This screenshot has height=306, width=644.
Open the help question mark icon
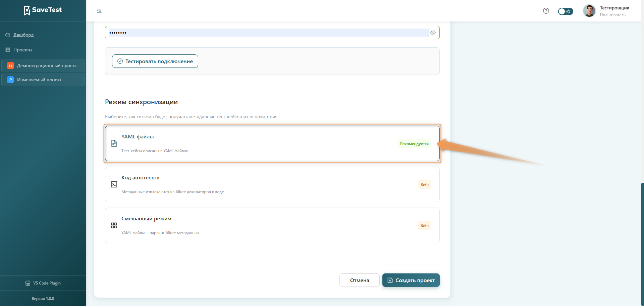pos(546,11)
